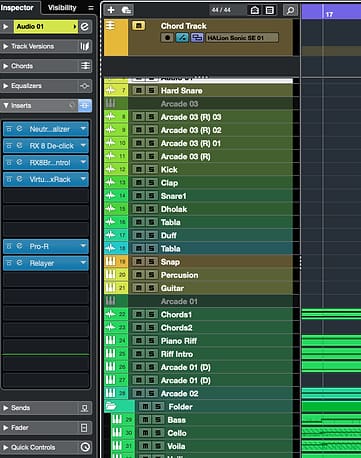Expand the Sends section
This screenshot has height=458, width=361.
point(5,408)
